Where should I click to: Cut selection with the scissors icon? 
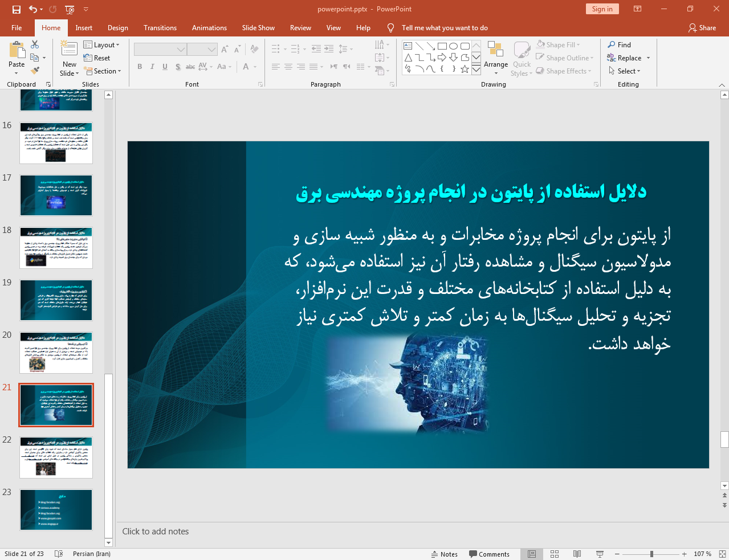tap(35, 44)
